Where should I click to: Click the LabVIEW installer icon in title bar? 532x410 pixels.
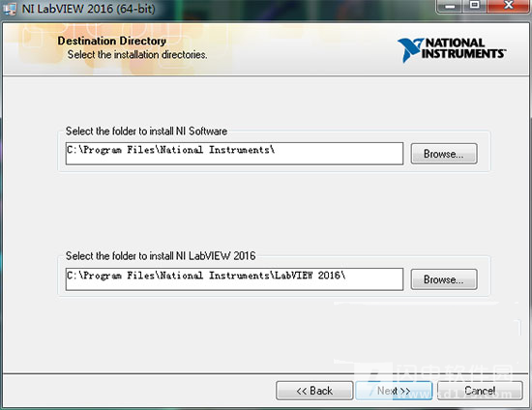coord(9,9)
